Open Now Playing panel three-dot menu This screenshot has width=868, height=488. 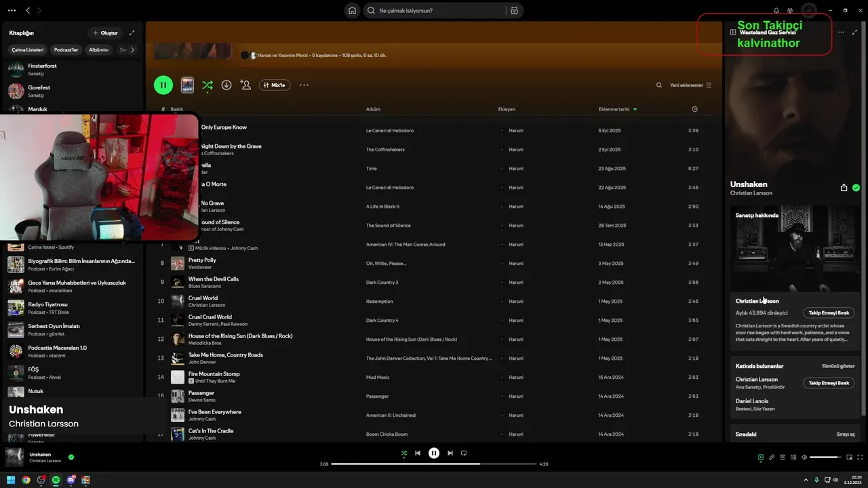tap(841, 32)
